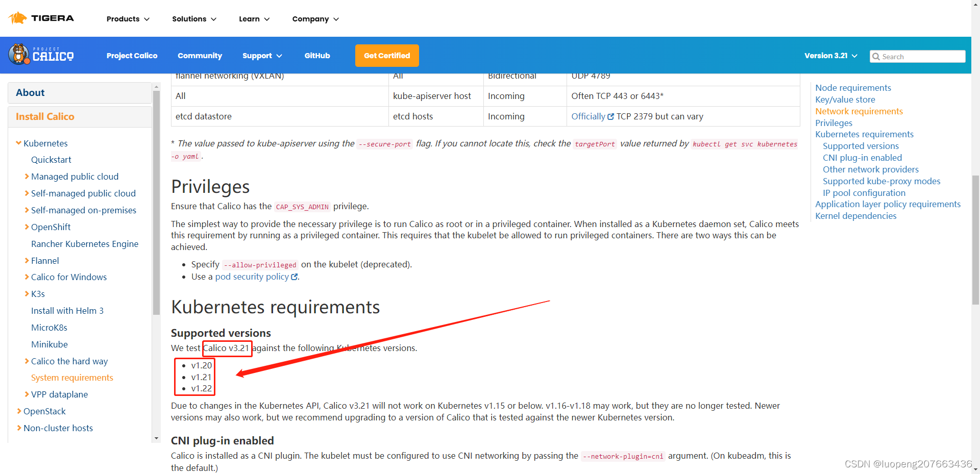Open Project Calico nav item
980x474 pixels.
click(132, 56)
